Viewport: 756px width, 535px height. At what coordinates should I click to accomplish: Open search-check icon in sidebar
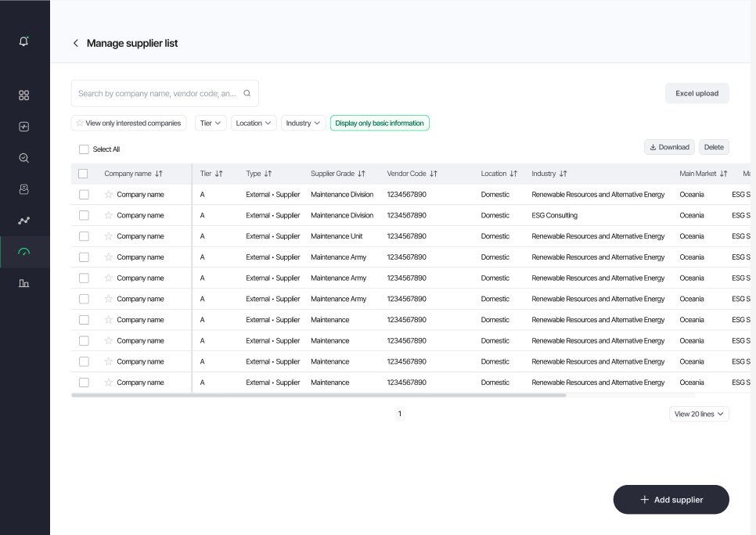pyautogui.click(x=23, y=158)
